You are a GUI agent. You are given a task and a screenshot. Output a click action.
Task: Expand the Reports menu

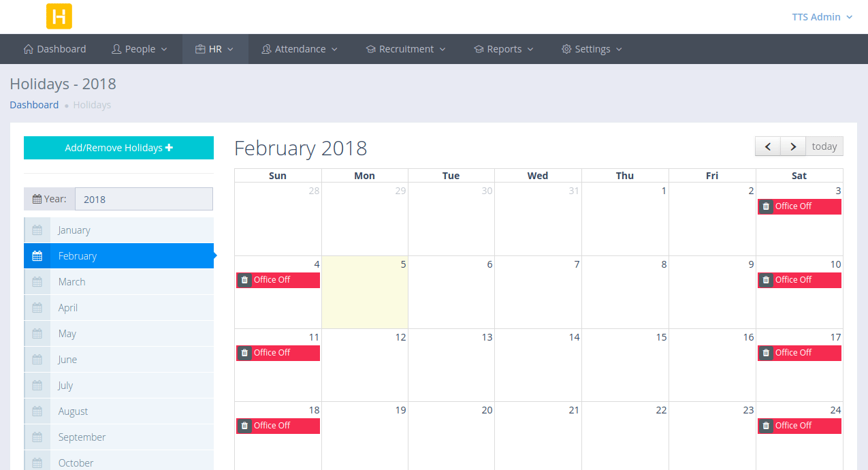click(x=504, y=49)
